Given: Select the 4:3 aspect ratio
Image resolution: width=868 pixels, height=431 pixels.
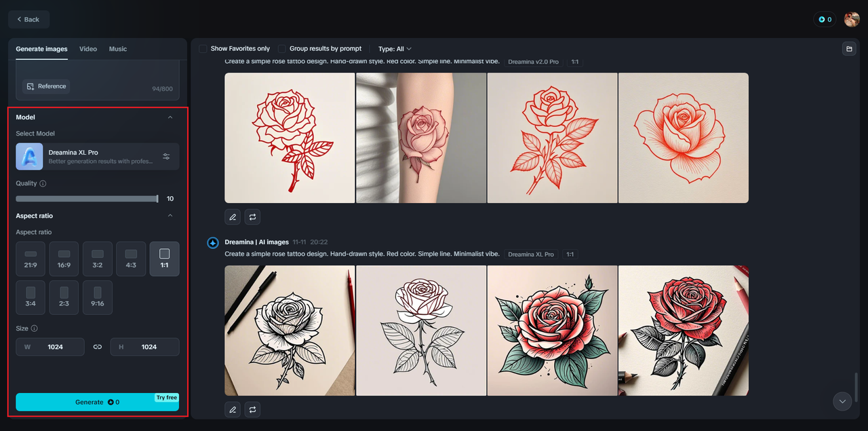Looking at the screenshot, I should pos(131,259).
